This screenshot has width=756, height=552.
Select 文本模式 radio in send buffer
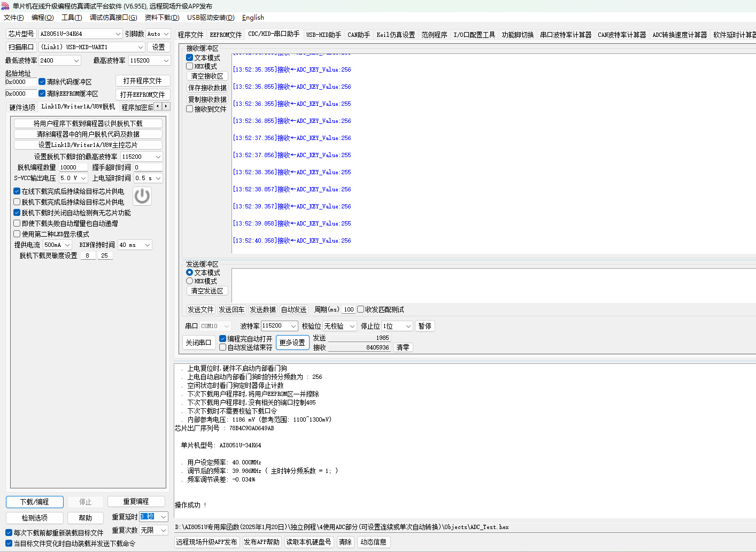[x=189, y=273]
